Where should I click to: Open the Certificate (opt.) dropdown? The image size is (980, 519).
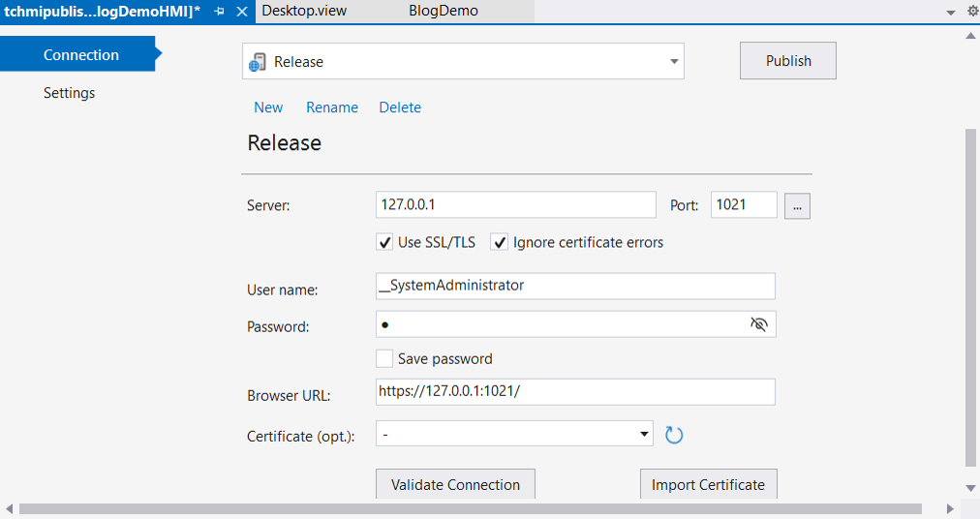coord(514,434)
